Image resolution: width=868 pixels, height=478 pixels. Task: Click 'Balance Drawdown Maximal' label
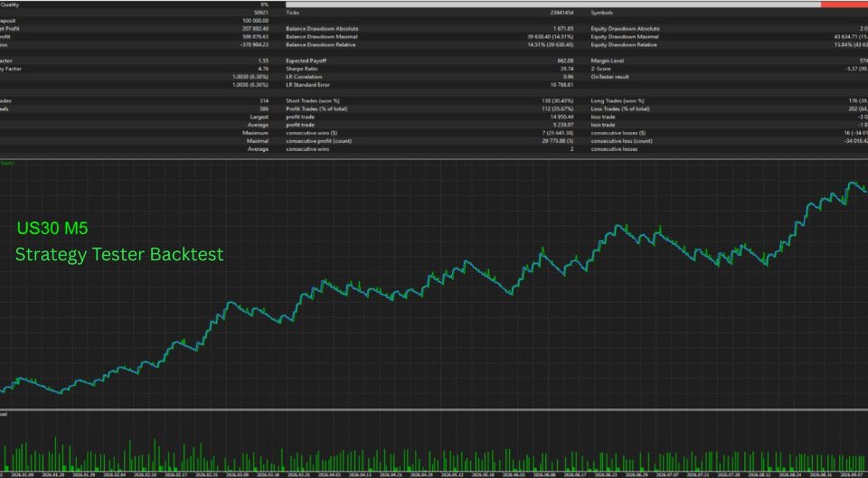coord(322,36)
